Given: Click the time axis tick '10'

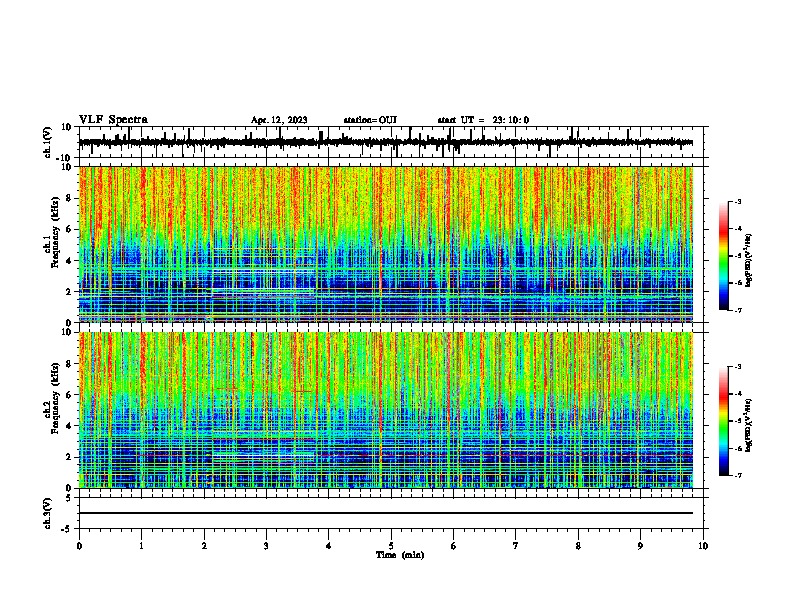Looking at the screenshot, I should pyautogui.click(x=703, y=546).
